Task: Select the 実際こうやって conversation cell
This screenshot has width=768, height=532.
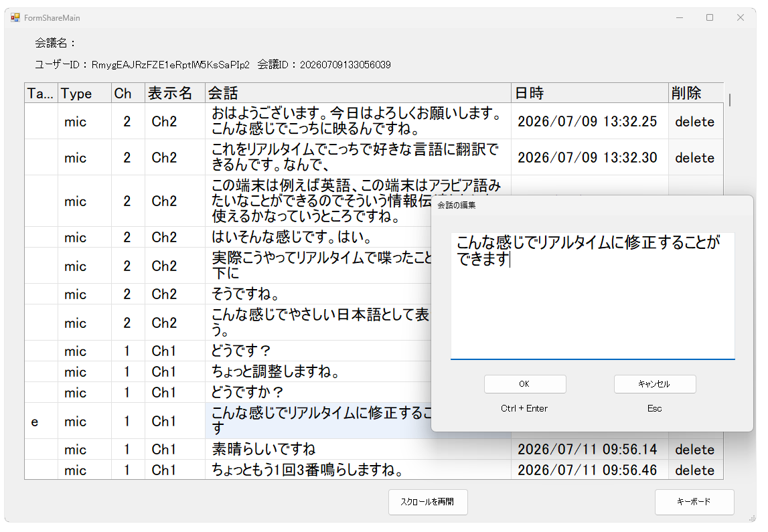Action: point(318,265)
